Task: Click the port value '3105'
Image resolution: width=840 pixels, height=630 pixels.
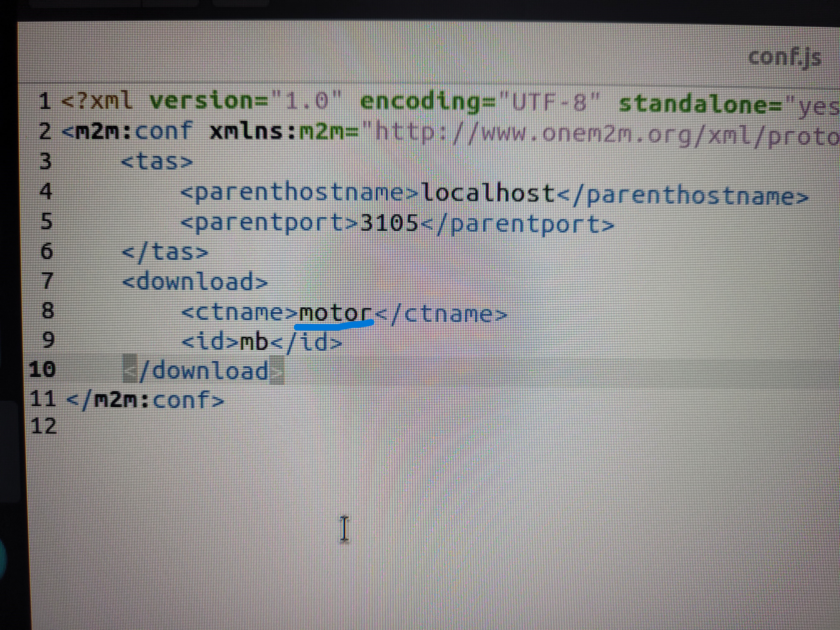Action: 389,222
